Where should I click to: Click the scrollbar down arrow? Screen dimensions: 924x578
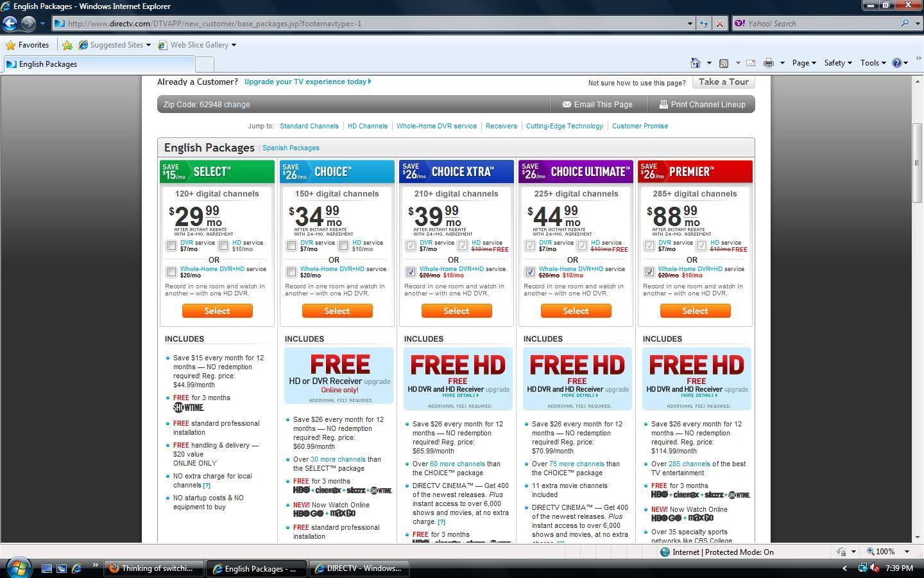point(918,538)
